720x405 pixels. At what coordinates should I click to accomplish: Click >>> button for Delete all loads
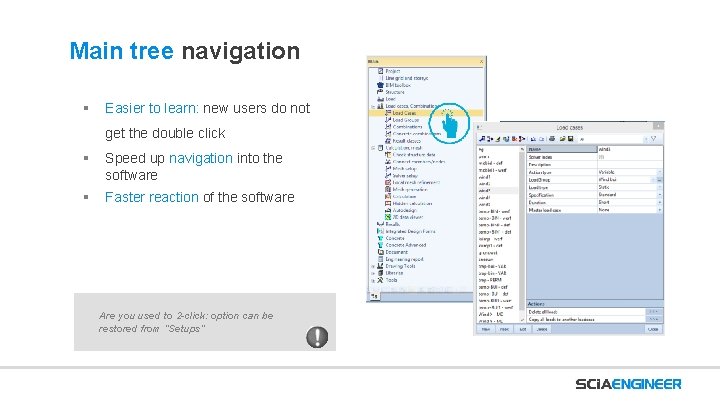654,312
